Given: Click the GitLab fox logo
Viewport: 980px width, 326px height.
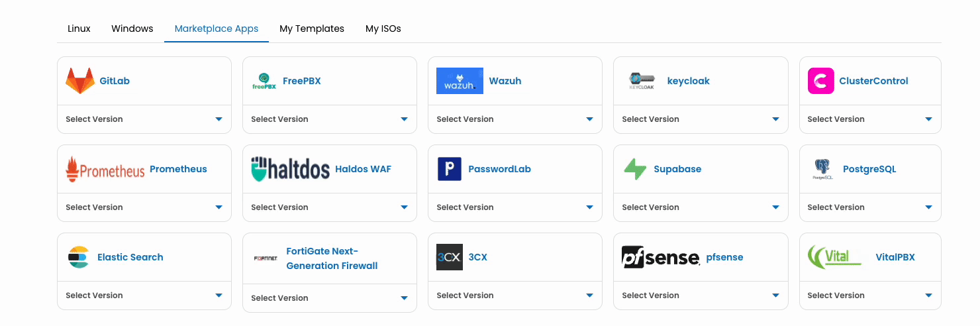Looking at the screenshot, I should click(79, 81).
